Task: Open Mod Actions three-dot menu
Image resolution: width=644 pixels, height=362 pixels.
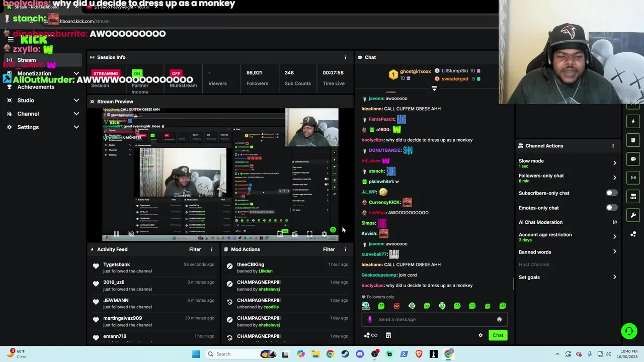Action: point(345,249)
